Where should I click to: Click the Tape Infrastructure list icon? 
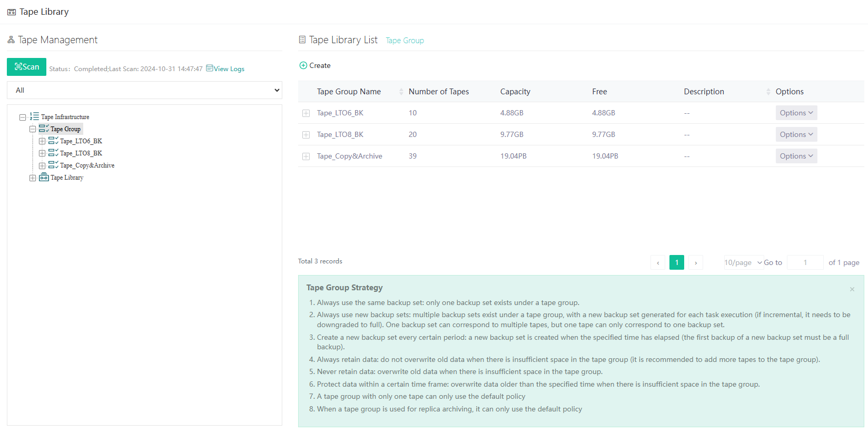[x=34, y=116]
